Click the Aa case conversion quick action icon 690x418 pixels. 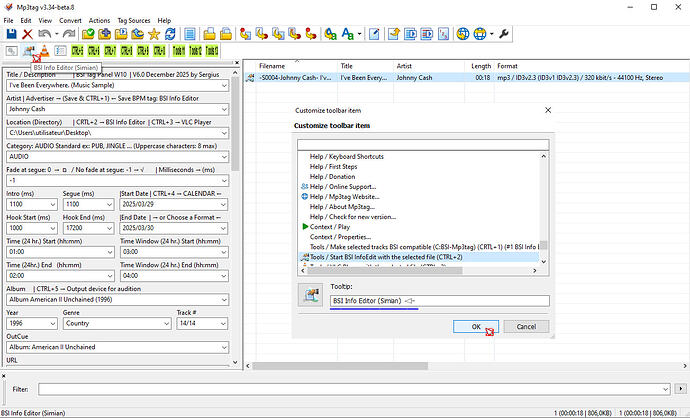348,34
